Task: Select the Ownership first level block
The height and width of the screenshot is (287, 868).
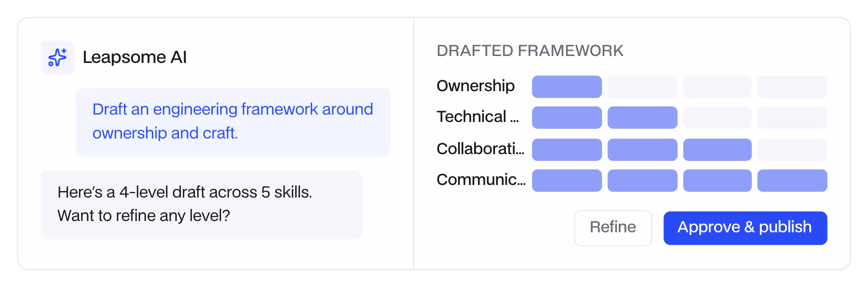Action: coord(567,87)
